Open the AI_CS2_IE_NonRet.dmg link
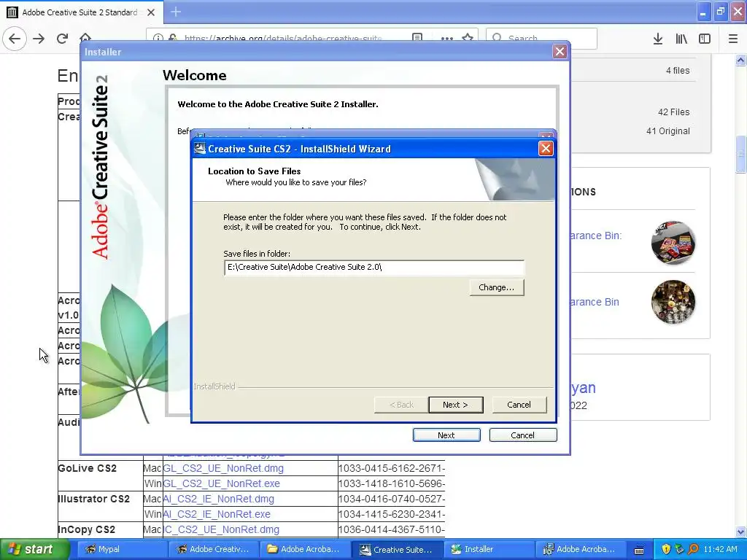Viewport: 747px width, 560px height. point(219,499)
